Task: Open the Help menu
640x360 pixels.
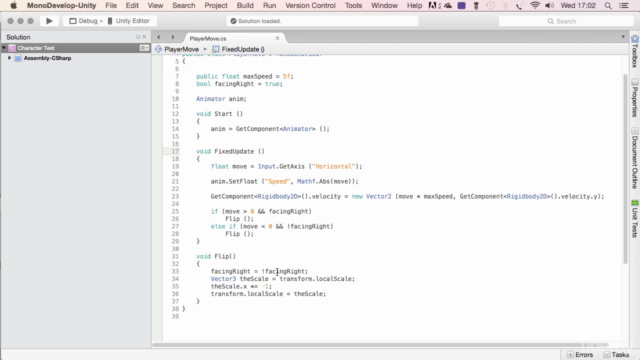Action: [414, 5]
